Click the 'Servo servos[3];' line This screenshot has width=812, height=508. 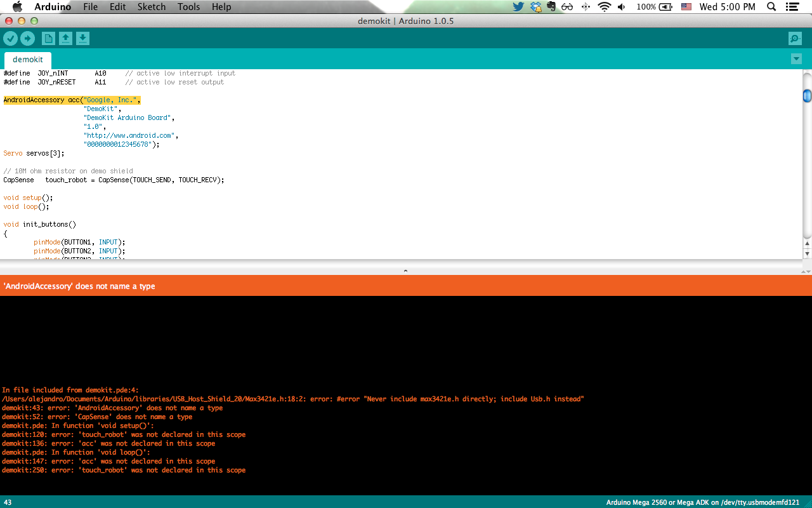pyautogui.click(x=34, y=154)
